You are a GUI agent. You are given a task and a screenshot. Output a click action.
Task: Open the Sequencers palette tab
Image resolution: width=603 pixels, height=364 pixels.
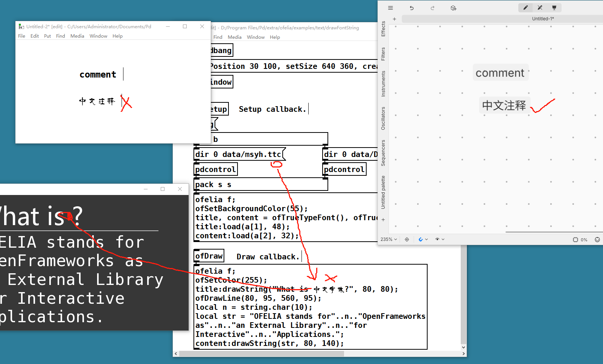pyautogui.click(x=383, y=153)
